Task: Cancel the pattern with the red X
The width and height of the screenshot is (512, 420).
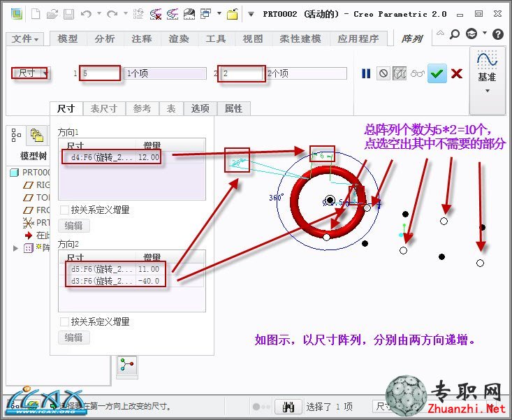Action: coord(457,73)
